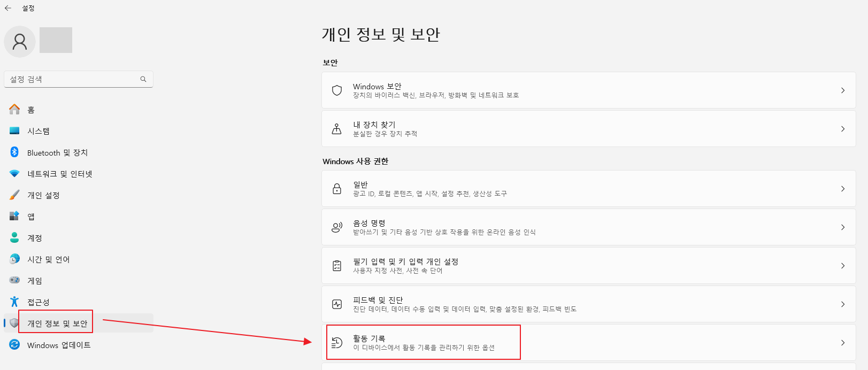This screenshot has width=868, height=370.
Task: Click the 개인 정보 및 보안 page title
Action: coord(381,34)
